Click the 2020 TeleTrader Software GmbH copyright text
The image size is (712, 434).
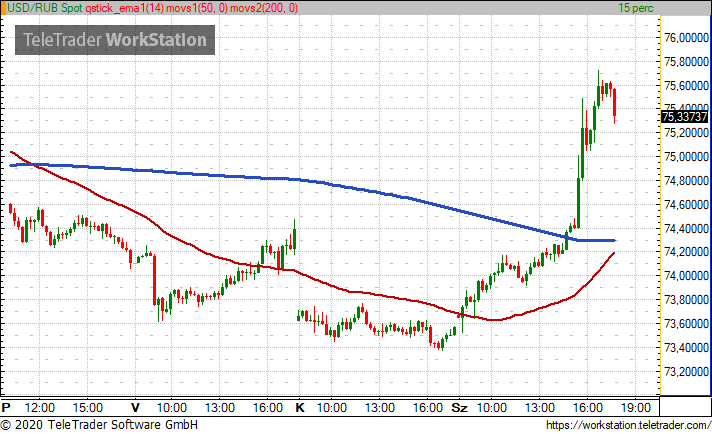[x=99, y=425]
